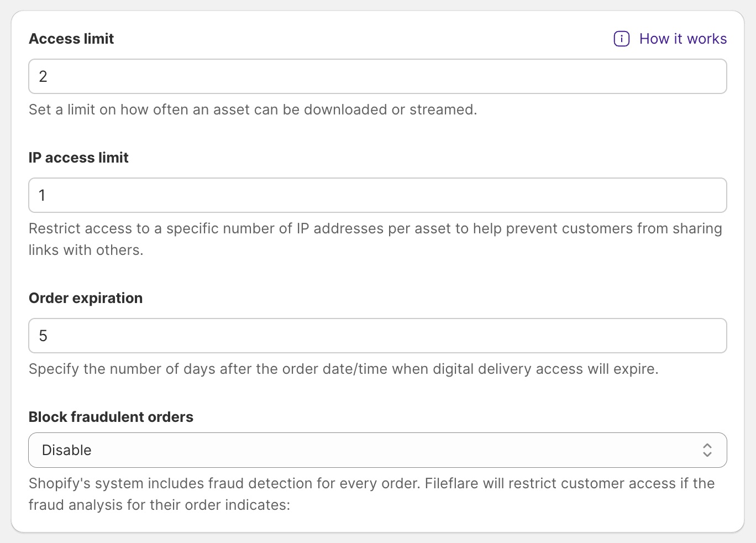
Task: Click the digital delivery expiry description text
Action: 343,369
